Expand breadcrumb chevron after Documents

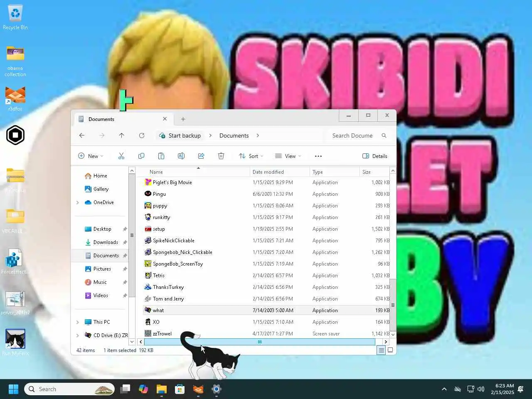[258, 135]
